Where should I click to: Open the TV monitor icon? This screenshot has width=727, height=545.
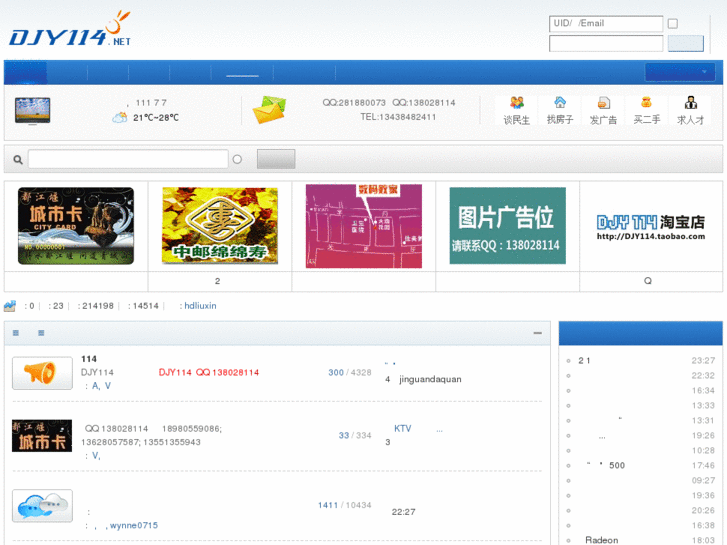[x=32, y=111]
